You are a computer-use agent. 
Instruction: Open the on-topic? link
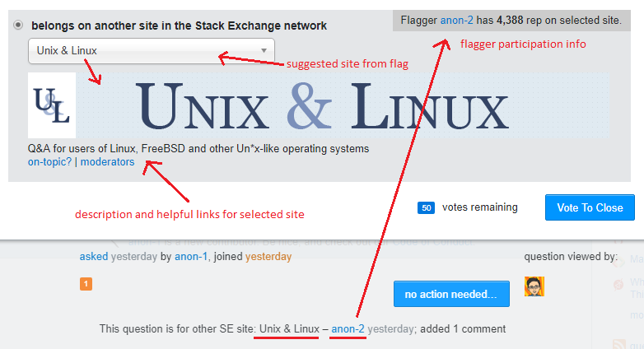49,162
